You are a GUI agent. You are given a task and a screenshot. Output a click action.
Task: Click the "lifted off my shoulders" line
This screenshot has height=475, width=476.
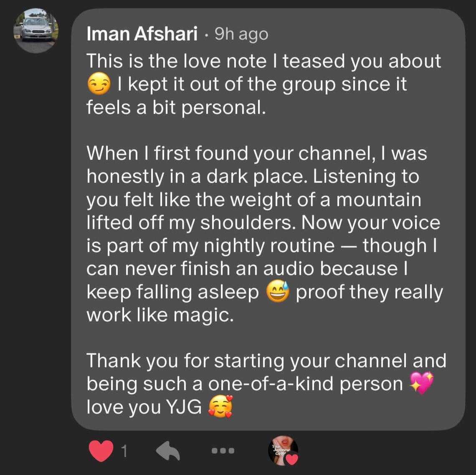click(x=191, y=222)
